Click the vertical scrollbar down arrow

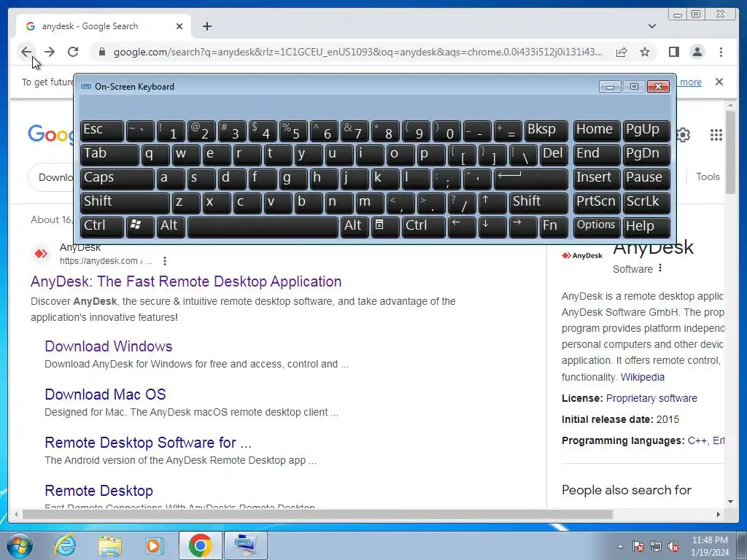coord(730,502)
